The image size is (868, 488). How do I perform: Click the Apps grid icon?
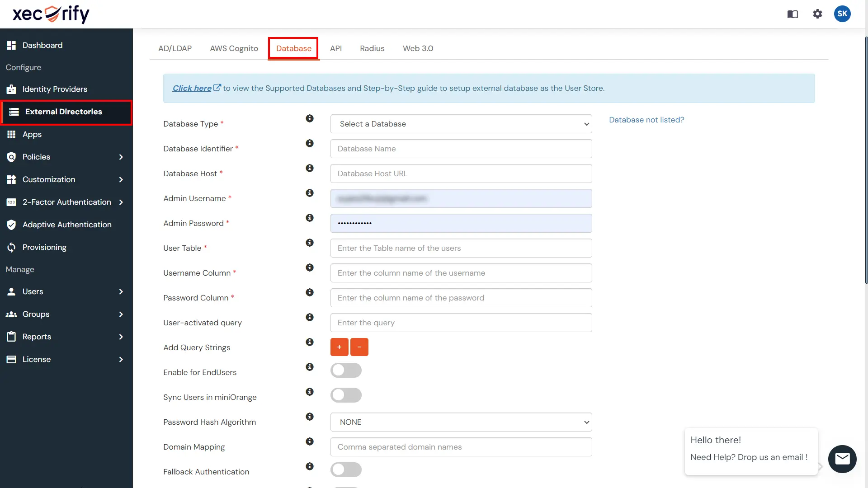11,134
